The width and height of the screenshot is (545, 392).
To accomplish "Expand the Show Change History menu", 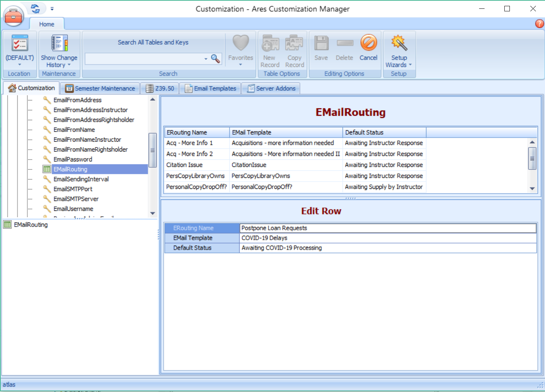I will 59,61.
